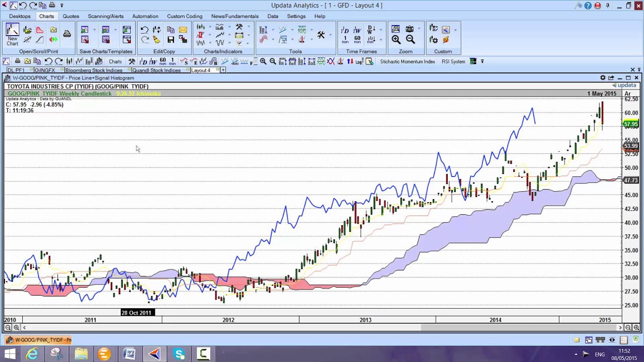Click the Charts button in second toolbar
This screenshot has height=362, width=644.
pos(115,61)
